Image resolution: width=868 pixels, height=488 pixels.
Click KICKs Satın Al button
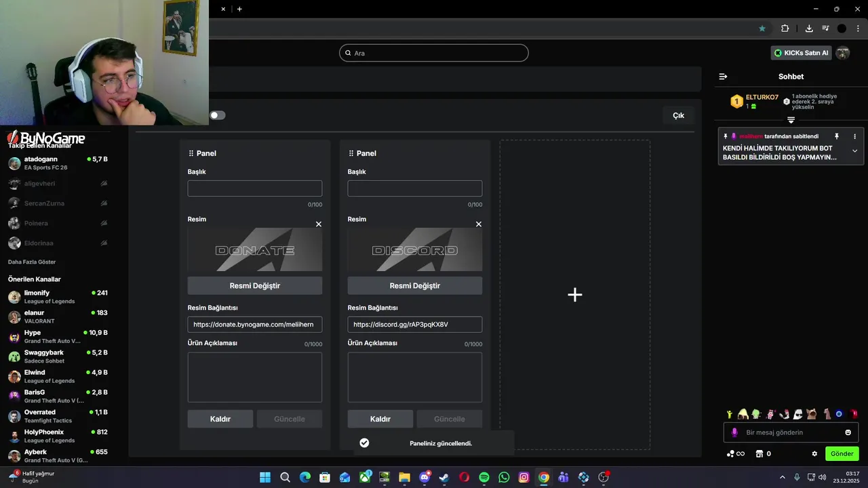(x=801, y=53)
